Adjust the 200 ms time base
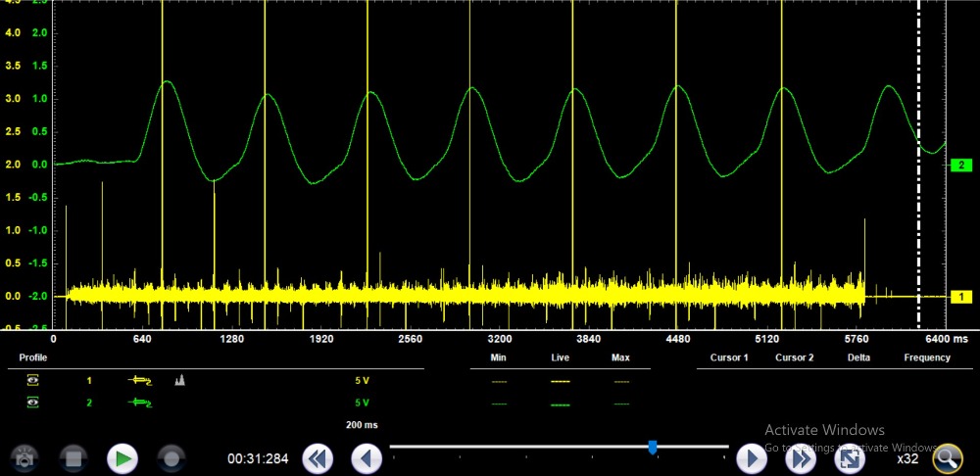This screenshot has height=476, width=980. point(362,425)
